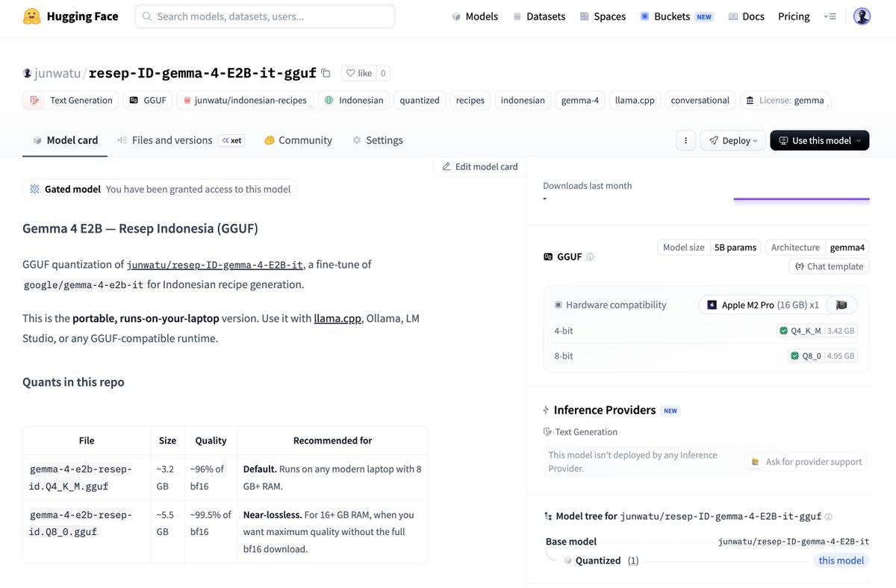Click the License: gemma tag

tap(785, 100)
